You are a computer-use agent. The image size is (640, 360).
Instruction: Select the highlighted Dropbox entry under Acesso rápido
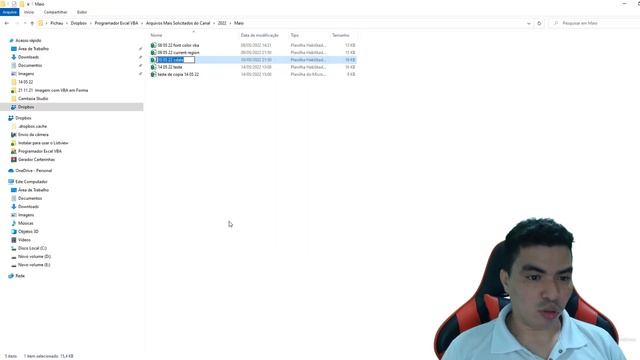pyautogui.click(x=26, y=107)
